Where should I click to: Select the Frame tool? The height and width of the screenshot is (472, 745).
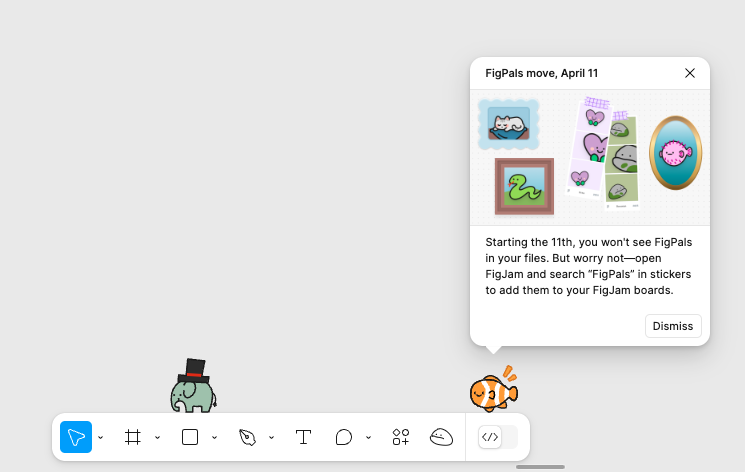[133, 437]
